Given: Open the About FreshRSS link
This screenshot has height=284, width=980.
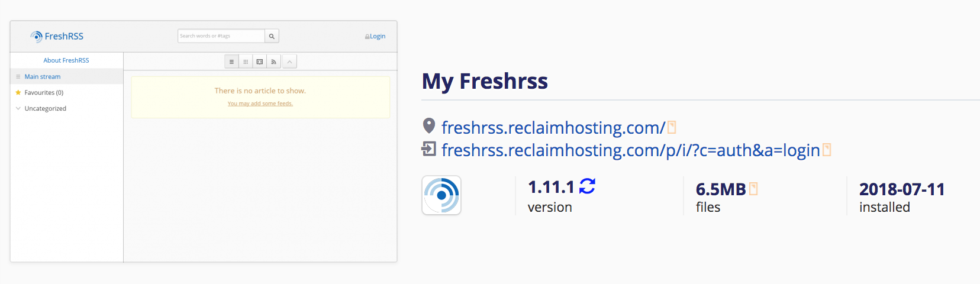Looking at the screenshot, I should click(66, 60).
